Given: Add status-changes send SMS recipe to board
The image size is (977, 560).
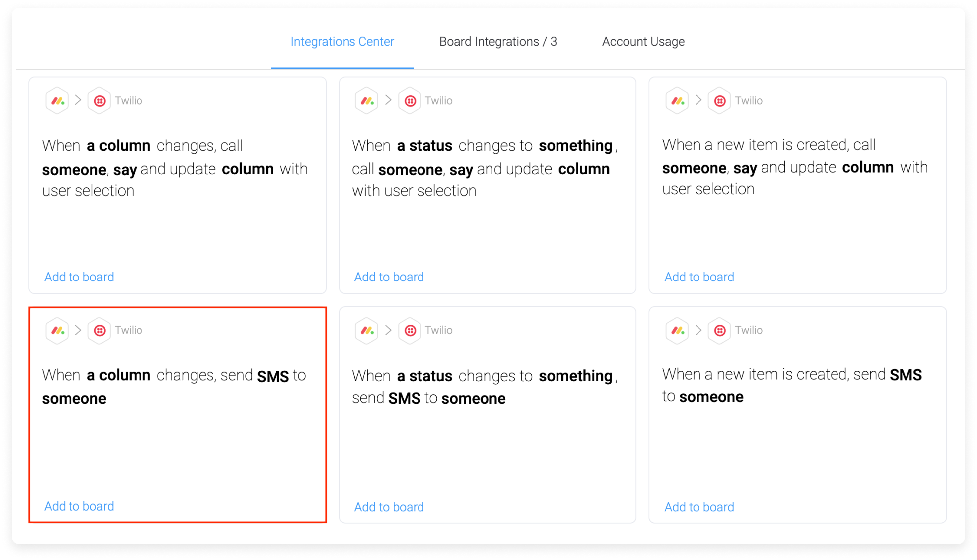Looking at the screenshot, I should [x=389, y=507].
